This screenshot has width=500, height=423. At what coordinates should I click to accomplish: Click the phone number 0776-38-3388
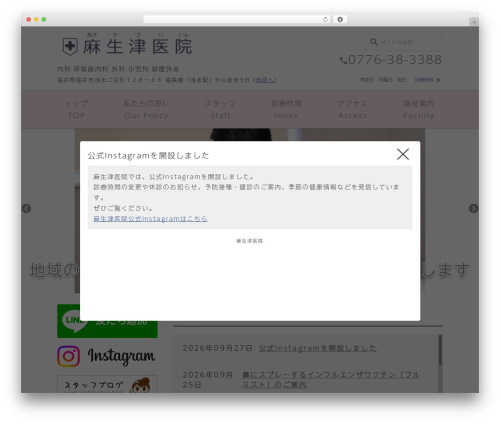point(395,60)
